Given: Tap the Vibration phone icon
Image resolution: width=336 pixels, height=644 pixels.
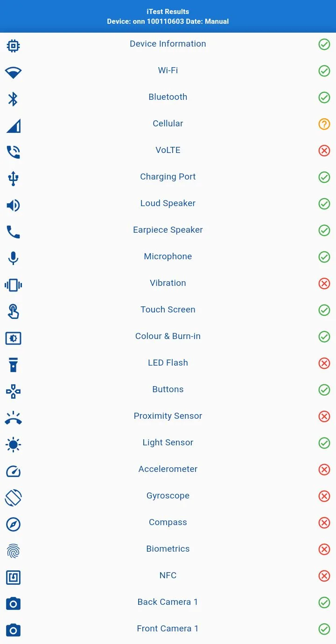Looking at the screenshot, I should point(13,285).
